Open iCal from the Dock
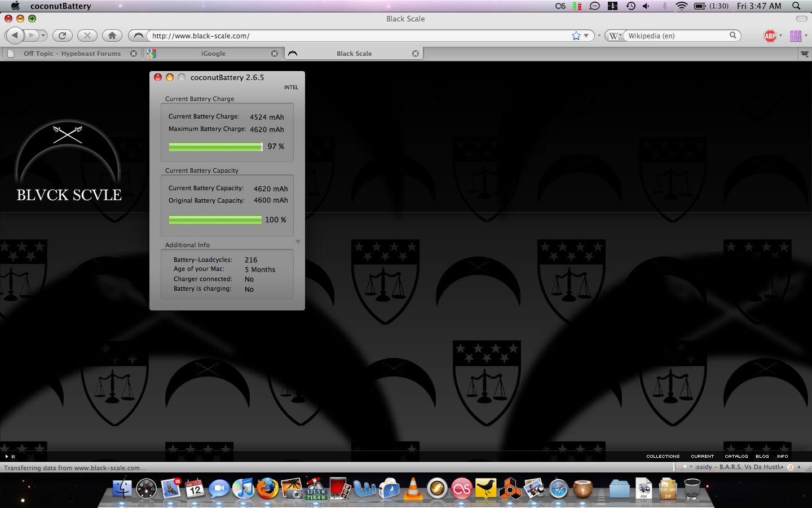 pyautogui.click(x=195, y=488)
